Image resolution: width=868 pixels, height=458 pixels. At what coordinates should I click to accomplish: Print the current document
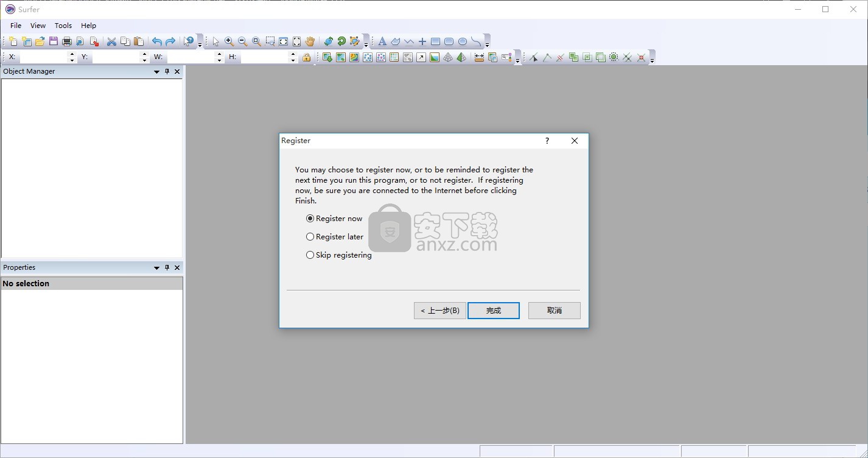tap(67, 41)
